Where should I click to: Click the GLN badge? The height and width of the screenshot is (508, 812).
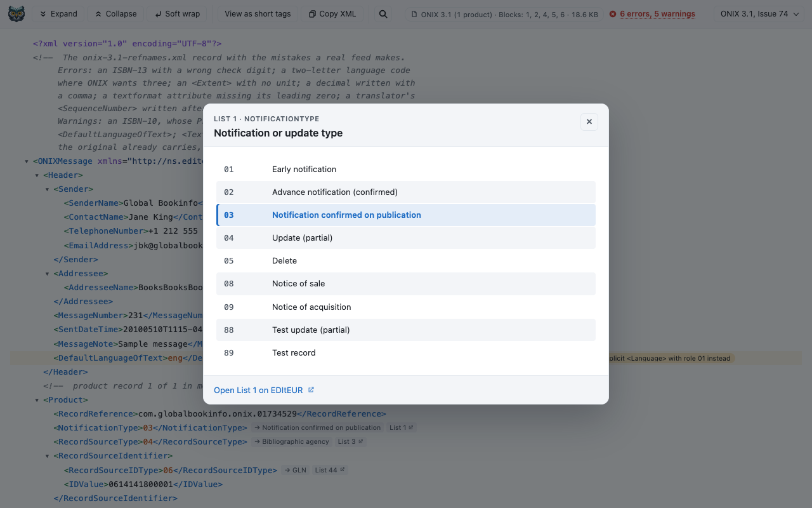coord(296,471)
